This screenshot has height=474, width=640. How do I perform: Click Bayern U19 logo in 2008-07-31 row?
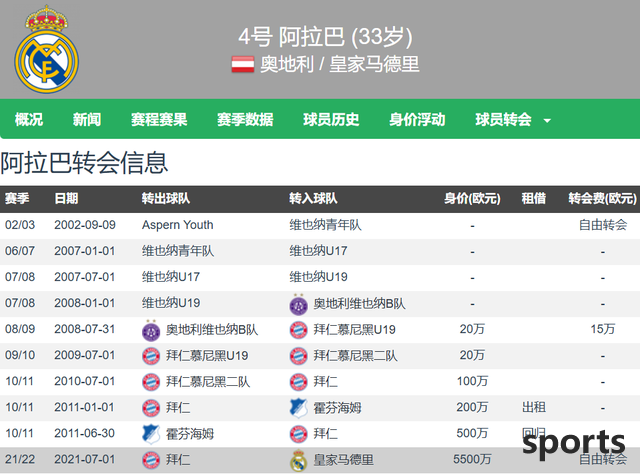pos(298,330)
